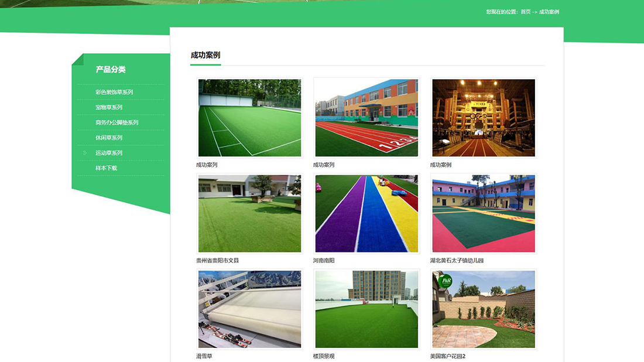Open the 休闲草系列 sidebar link
Image resolution: width=644 pixels, height=362 pixels.
pos(109,138)
